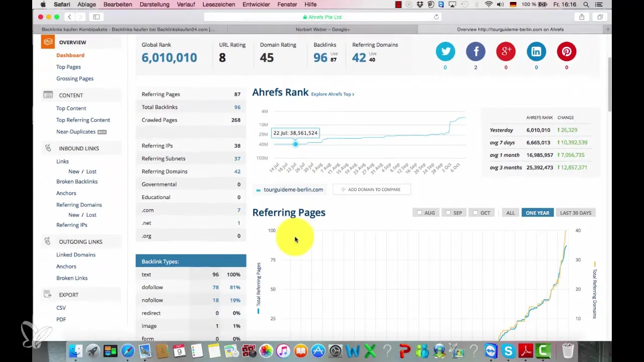Click the Safari address bar

click(322, 17)
